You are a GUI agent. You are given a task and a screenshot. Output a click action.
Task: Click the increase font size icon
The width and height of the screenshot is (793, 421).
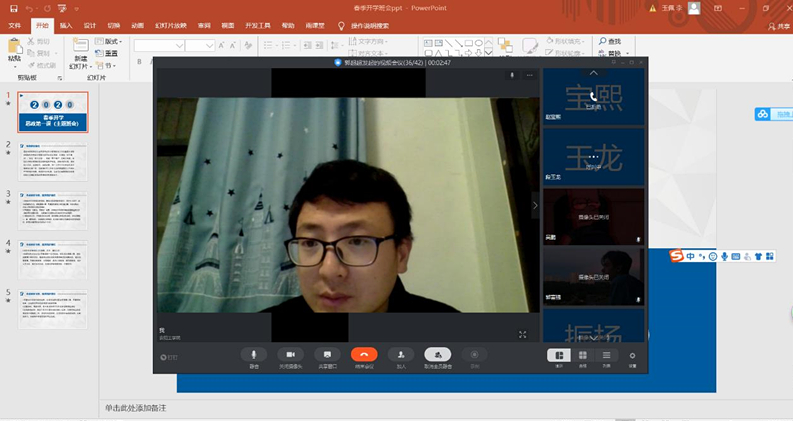tap(221, 46)
